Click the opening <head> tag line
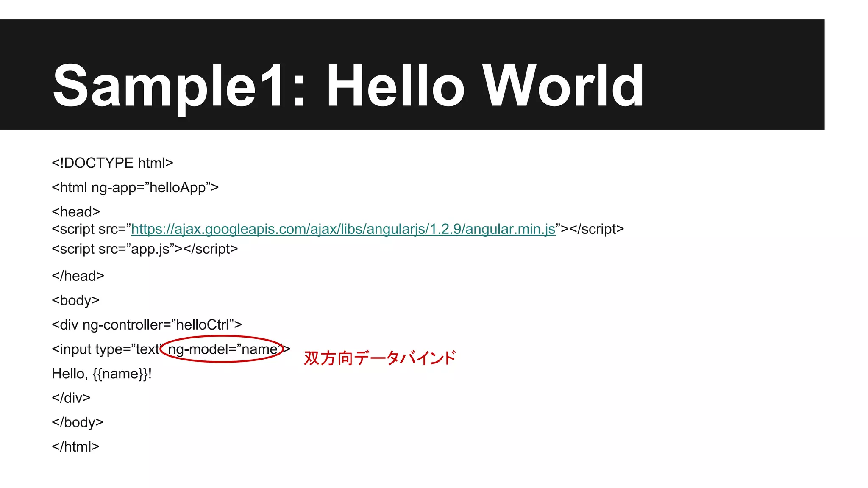868x488 pixels. click(x=76, y=212)
